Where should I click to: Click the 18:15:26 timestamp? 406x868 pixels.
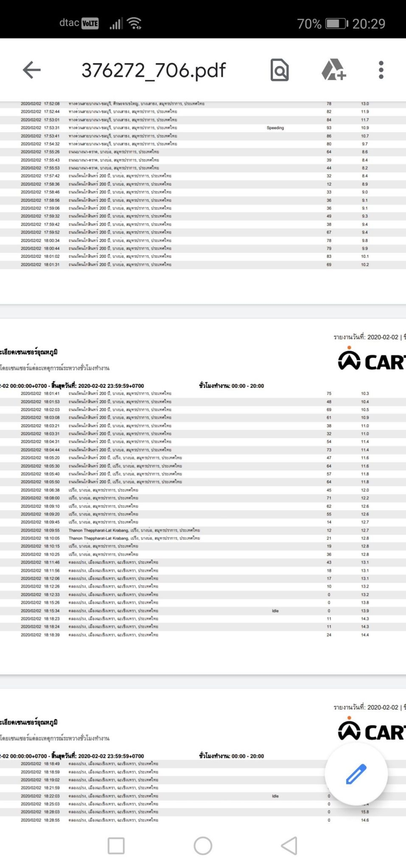pos(52,603)
